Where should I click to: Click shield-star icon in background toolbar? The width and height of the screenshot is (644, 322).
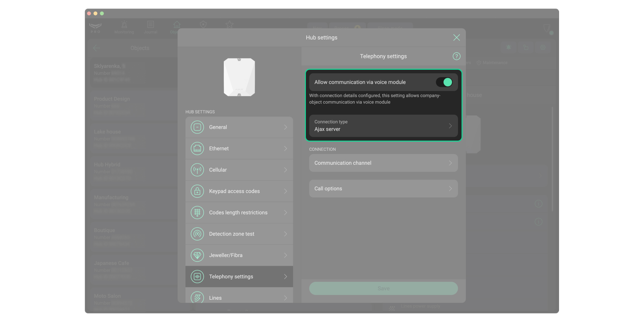(x=203, y=25)
